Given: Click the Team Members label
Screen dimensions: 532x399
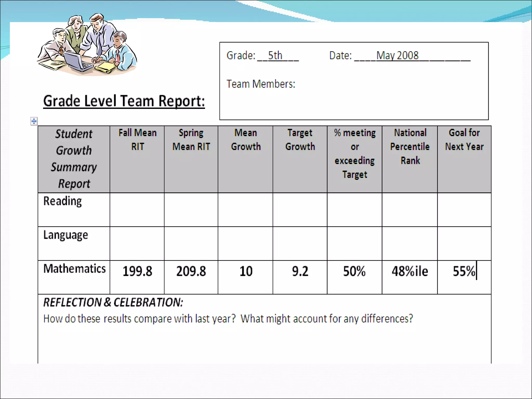Looking at the screenshot, I should pos(261,84).
